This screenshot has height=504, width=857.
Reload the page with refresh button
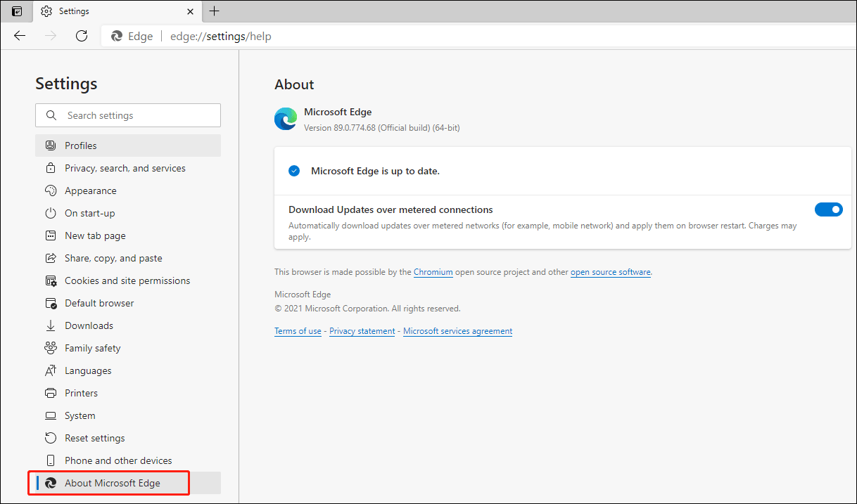pyautogui.click(x=81, y=35)
